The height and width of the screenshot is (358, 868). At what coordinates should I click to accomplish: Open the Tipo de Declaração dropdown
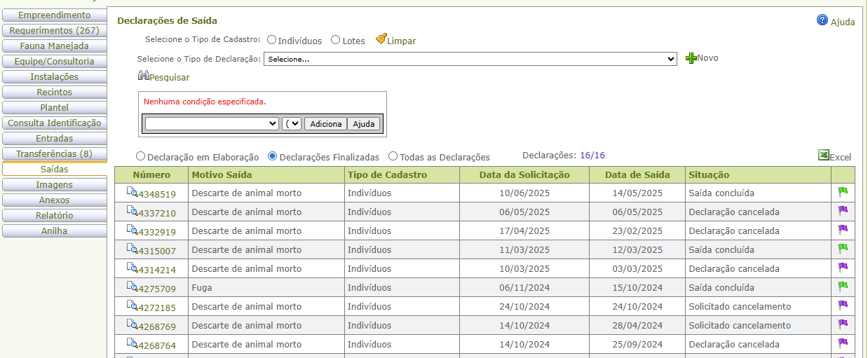(x=470, y=60)
